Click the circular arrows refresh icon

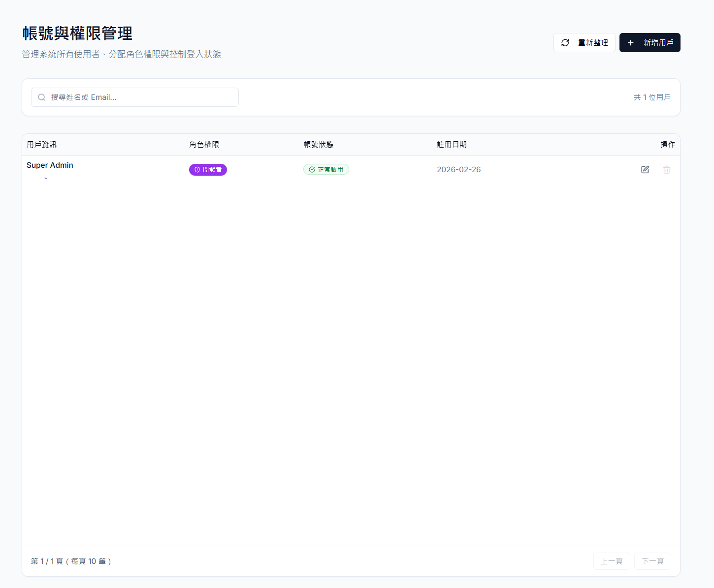[565, 43]
